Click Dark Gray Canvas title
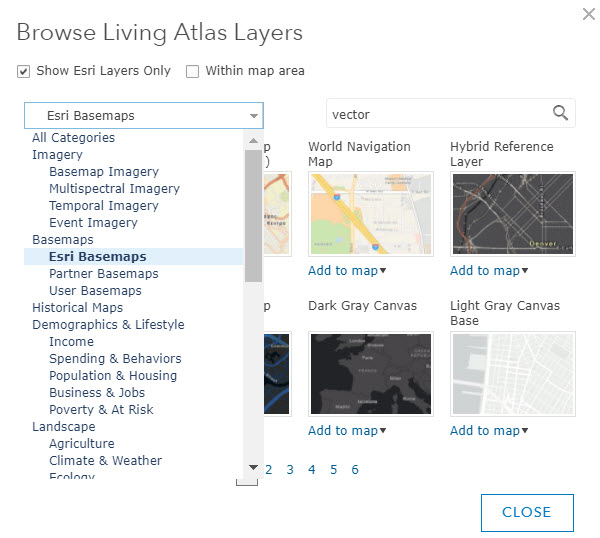Screen dimensions: 600x538 click(x=362, y=306)
